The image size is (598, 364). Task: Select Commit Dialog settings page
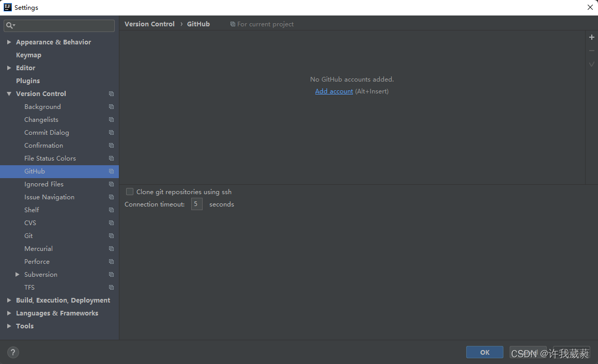[x=47, y=133]
